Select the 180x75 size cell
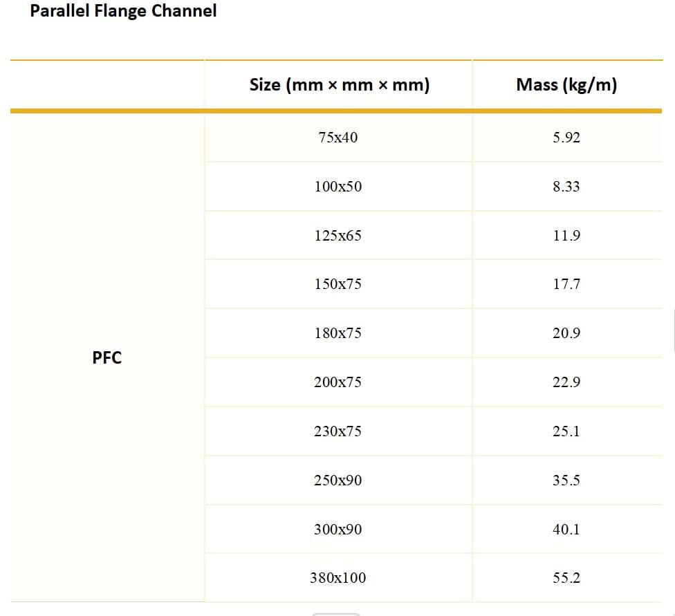 338,333
